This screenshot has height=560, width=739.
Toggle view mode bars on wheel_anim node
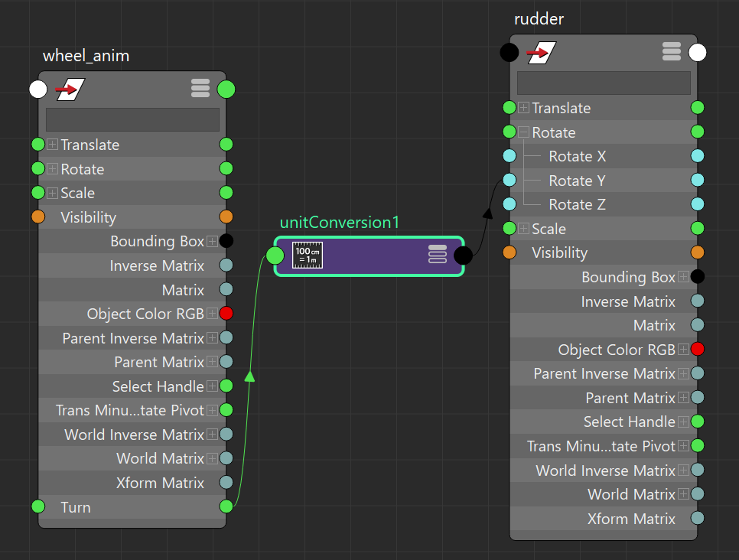pos(200,89)
